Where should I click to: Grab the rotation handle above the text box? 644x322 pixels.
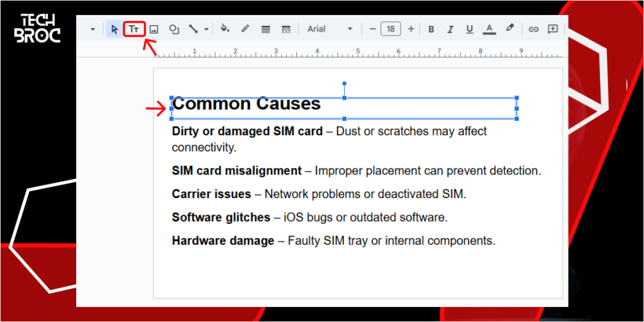pos(344,84)
